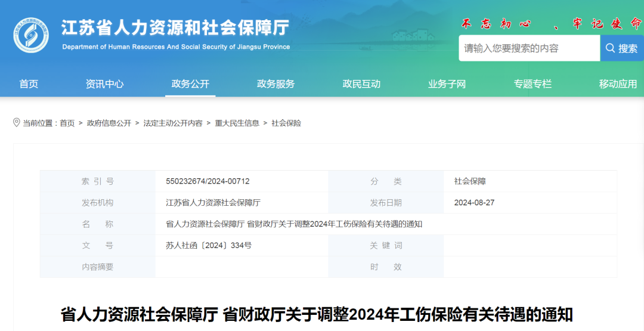Select the 政务公开 navigation tab
The image size is (644, 331).
coord(190,84)
